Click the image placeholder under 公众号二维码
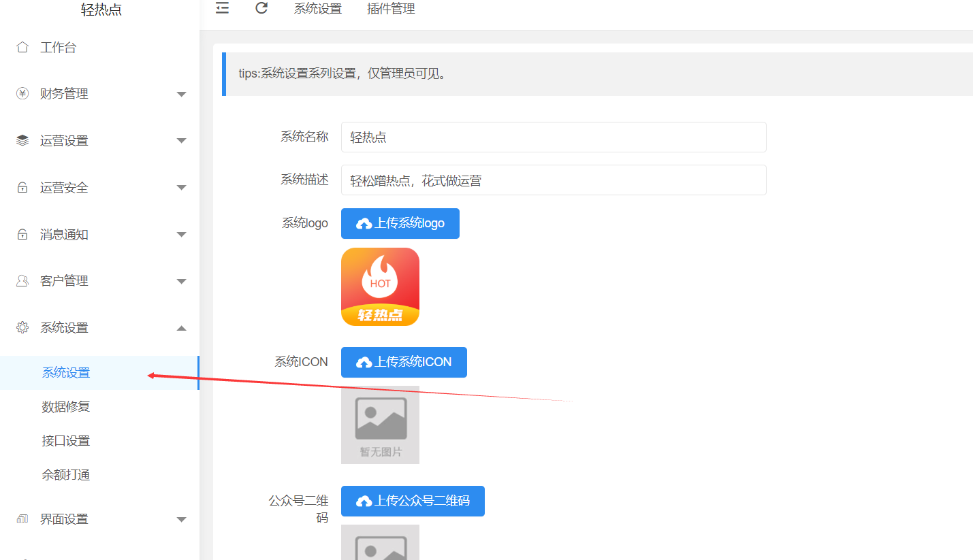This screenshot has height=560, width=973. (x=380, y=542)
